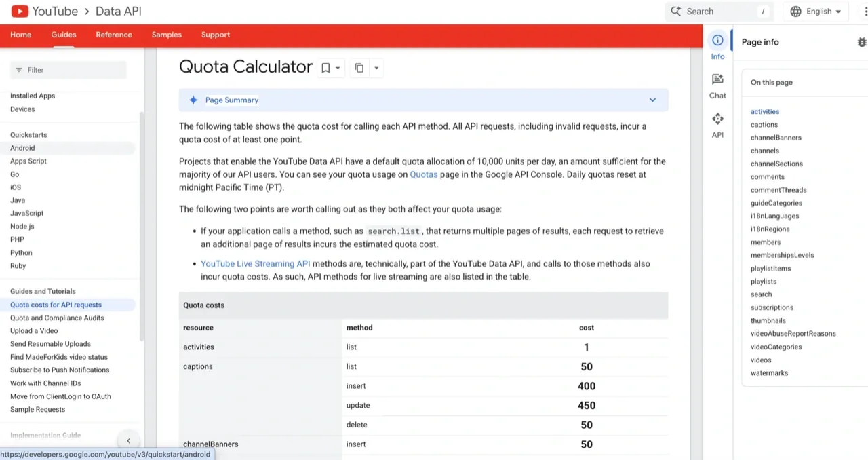Open the Chat side panel icon
Image resolution: width=868 pixels, height=460 pixels.
click(x=717, y=79)
